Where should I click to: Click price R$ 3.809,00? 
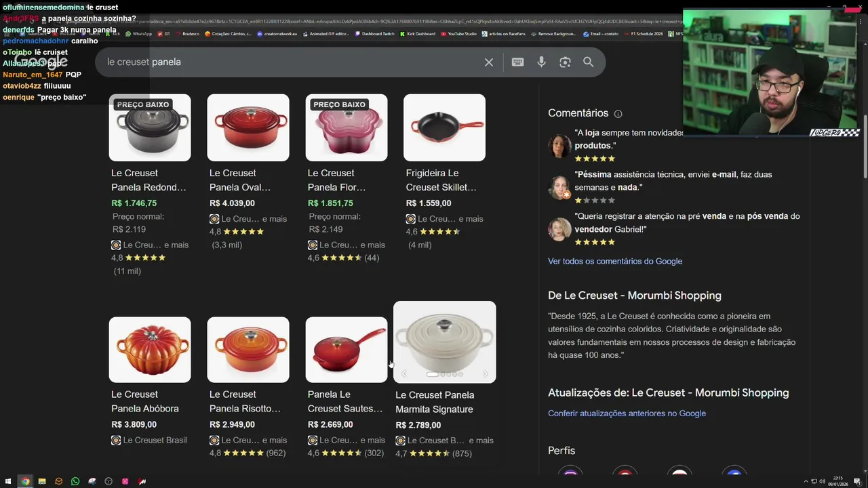(x=134, y=425)
